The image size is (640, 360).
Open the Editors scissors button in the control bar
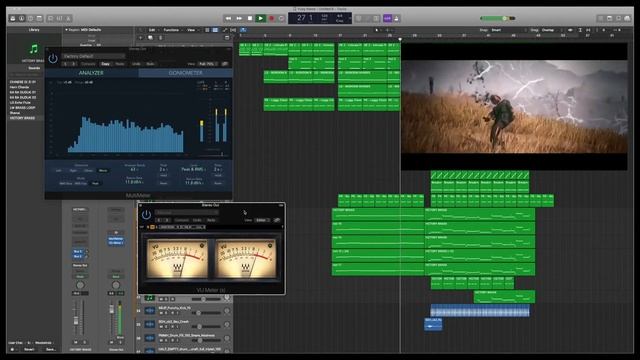pyautogui.click(x=68, y=18)
